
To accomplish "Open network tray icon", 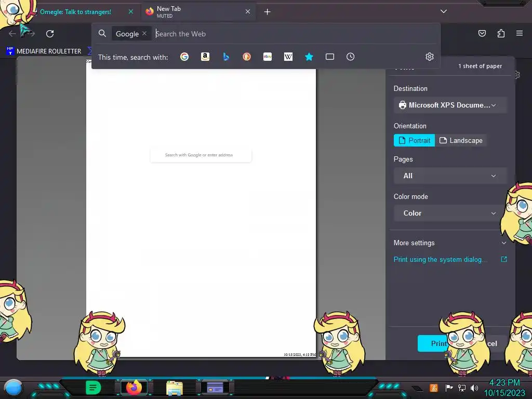I will click(x=462, y=388).
